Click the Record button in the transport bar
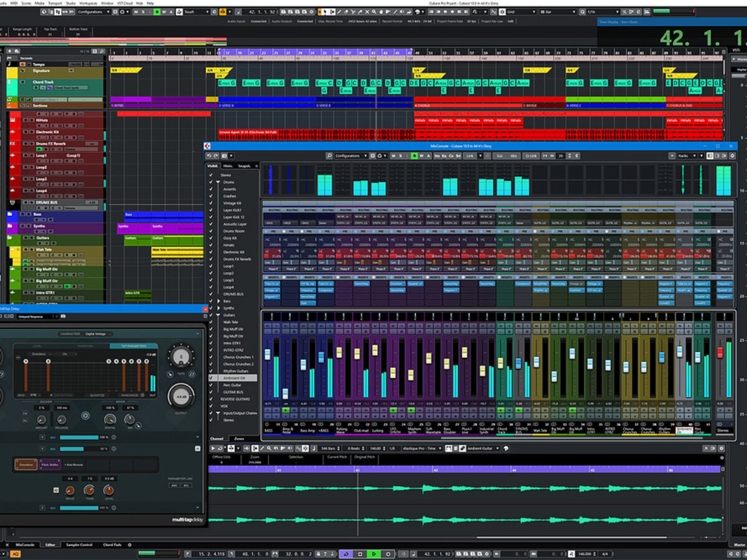 click(388, 554)
